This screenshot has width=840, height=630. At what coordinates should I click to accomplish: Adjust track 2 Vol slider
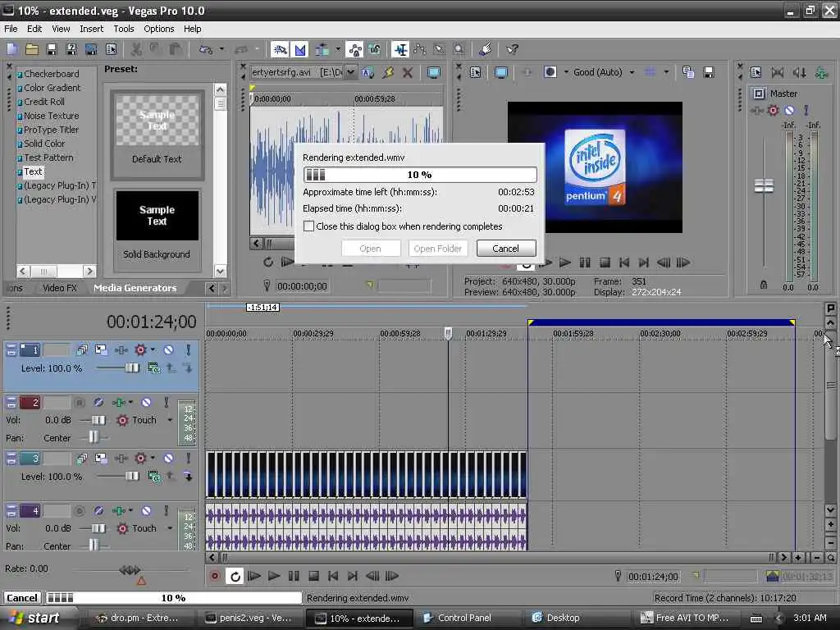tap(98, 420)
